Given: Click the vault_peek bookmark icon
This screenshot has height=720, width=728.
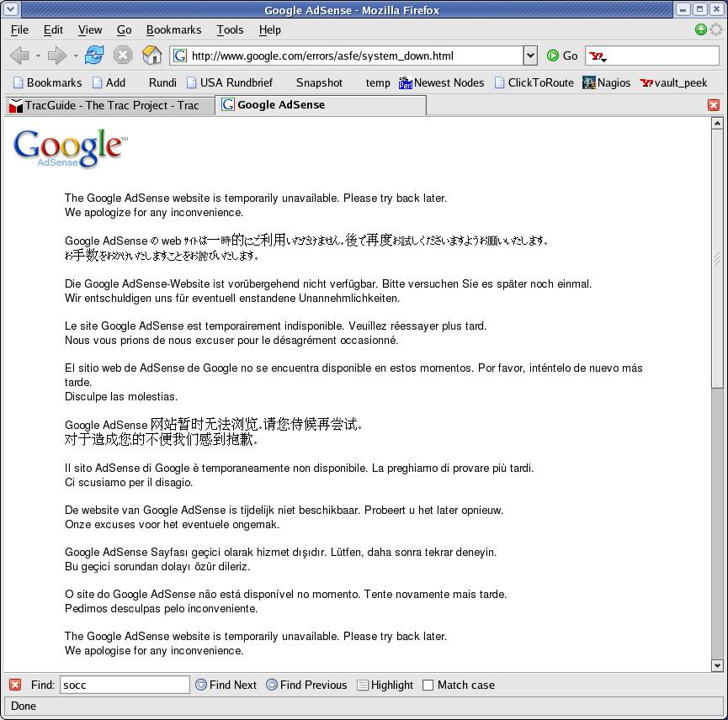Looking at the screenshot, I should (x=644, y=83).
